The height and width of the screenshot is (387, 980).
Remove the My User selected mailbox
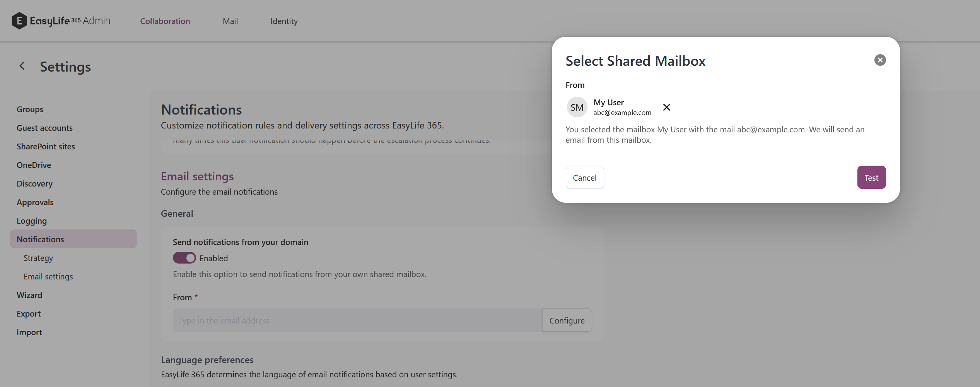coord(666,107)
